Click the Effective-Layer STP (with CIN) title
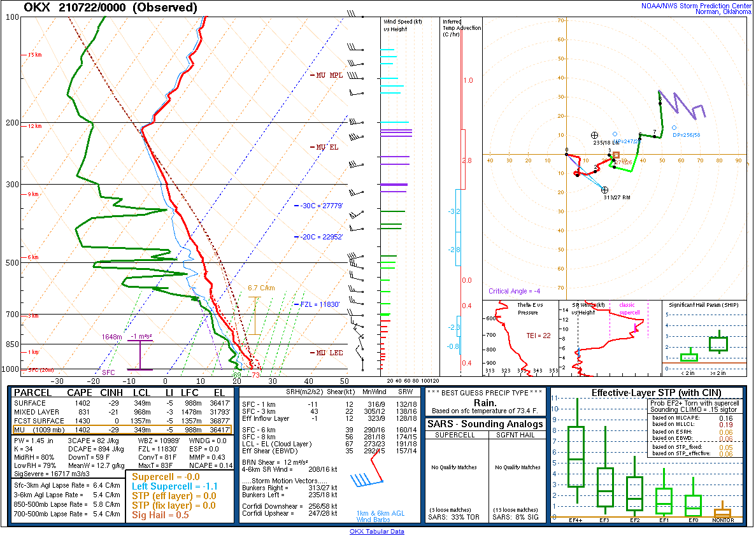Screen dimensions: 756x538 tap(656, 393)
